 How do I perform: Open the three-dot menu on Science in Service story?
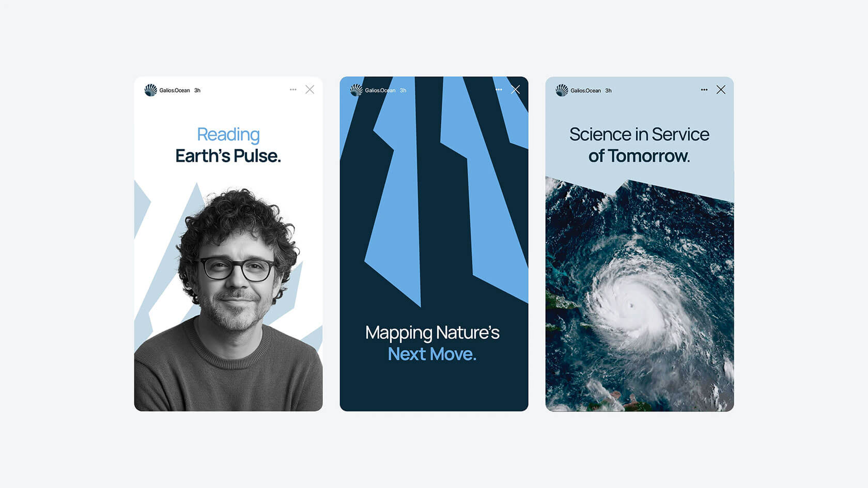tap(704, 90)
